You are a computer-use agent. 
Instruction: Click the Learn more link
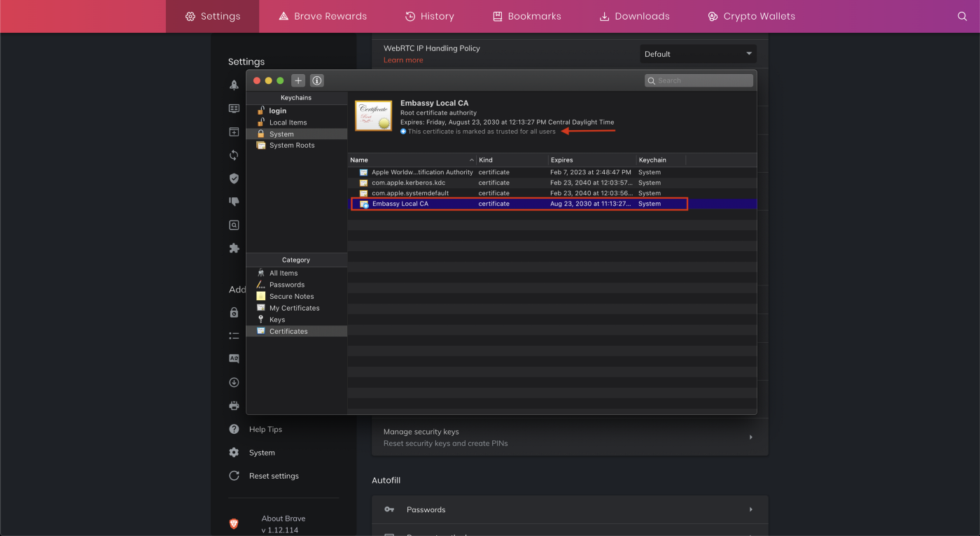coord(403,60)
